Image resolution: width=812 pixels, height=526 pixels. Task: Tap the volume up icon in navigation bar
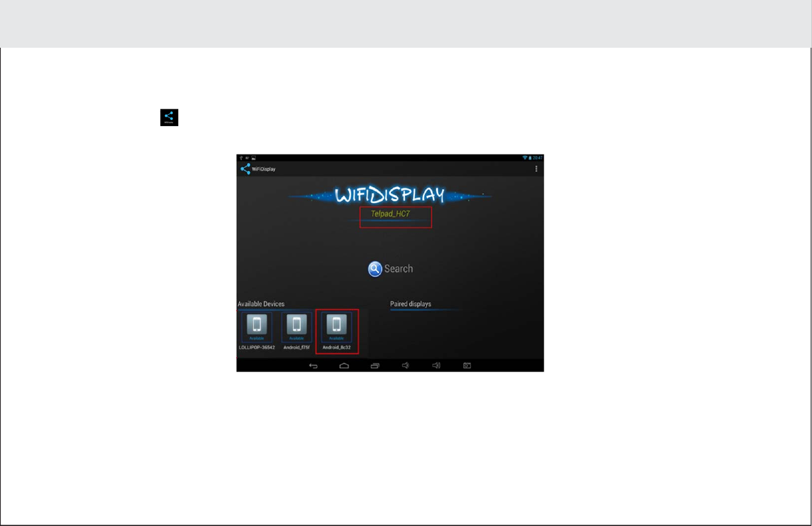click(x=436, y=365)
